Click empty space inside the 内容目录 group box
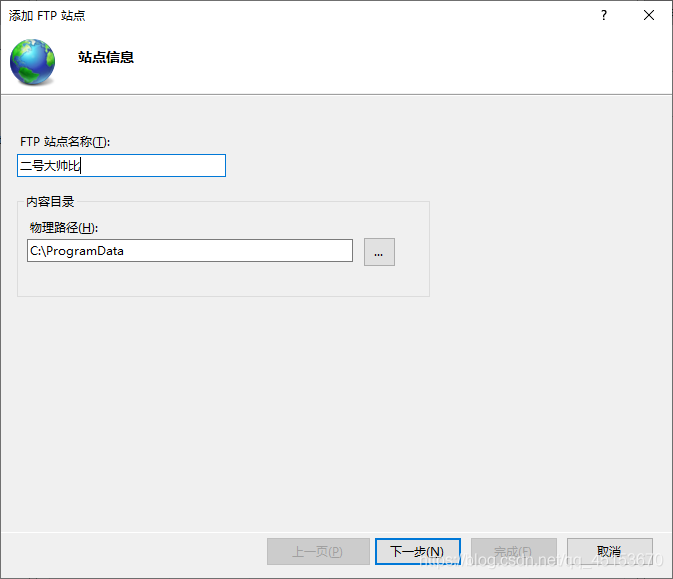Image resolution: width=673 pixels, height=579 pixels. [x=223, y=279]
